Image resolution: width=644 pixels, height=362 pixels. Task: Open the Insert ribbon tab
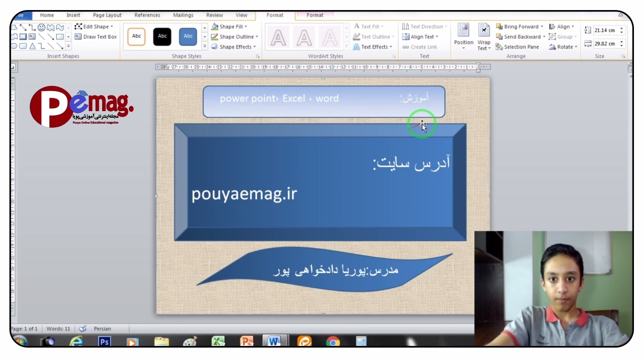[x=73, y=15]
